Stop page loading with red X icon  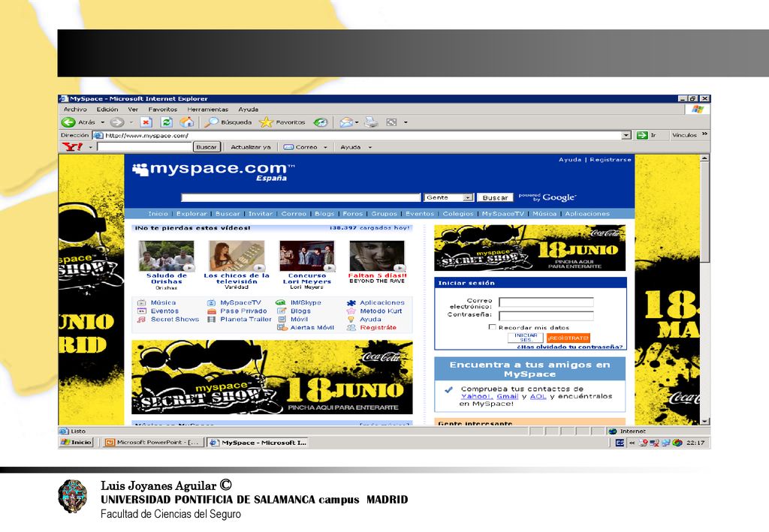(x=146, y=122)
